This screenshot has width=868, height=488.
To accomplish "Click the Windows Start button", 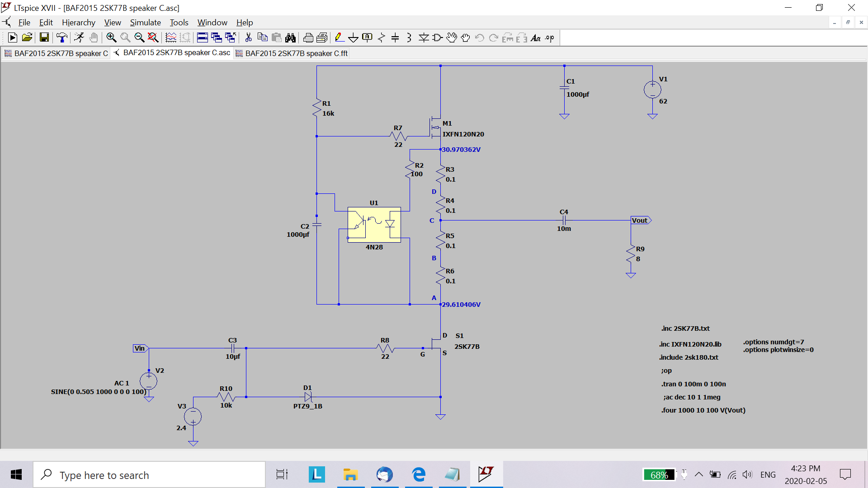I will tap(16, 474).
